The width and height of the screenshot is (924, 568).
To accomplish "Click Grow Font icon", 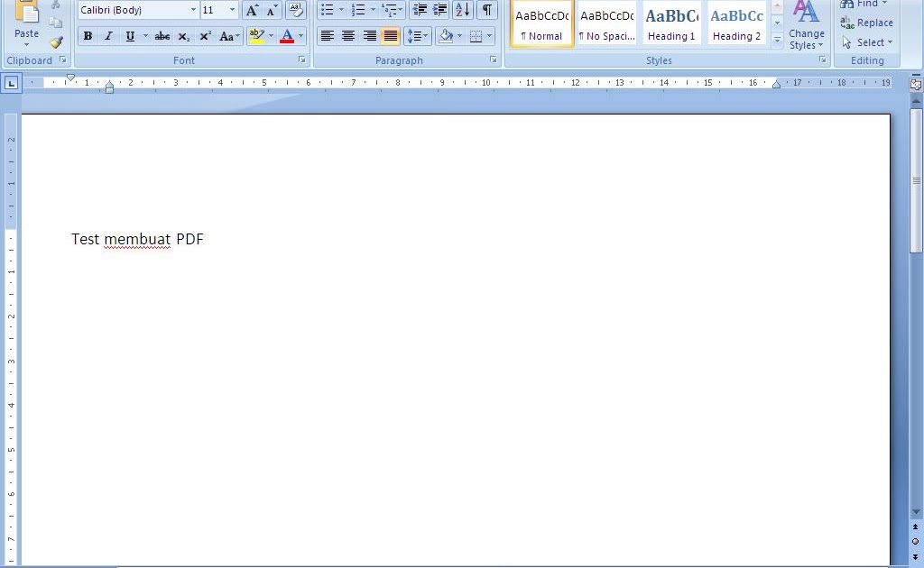I will 253,10.
